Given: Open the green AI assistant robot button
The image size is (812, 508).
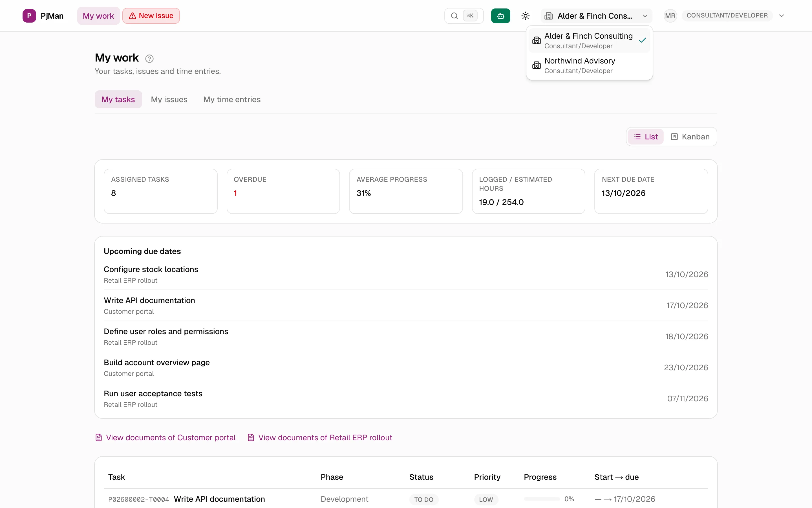Looking at the screenshot, I should tap(500, 16).
